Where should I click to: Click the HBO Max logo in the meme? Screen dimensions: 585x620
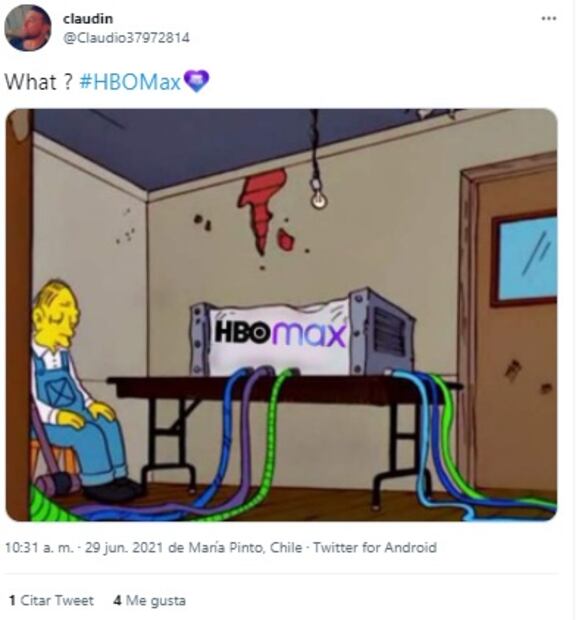280,333
